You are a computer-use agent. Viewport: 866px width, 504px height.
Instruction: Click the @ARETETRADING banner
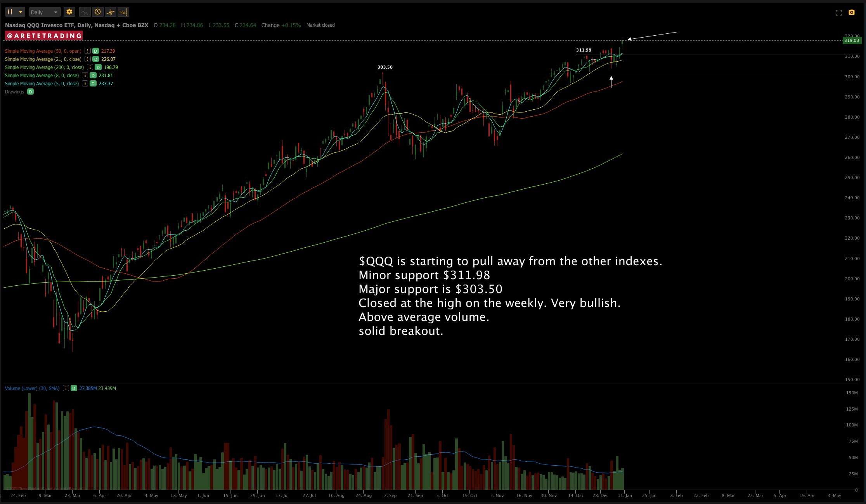point(44,36)
